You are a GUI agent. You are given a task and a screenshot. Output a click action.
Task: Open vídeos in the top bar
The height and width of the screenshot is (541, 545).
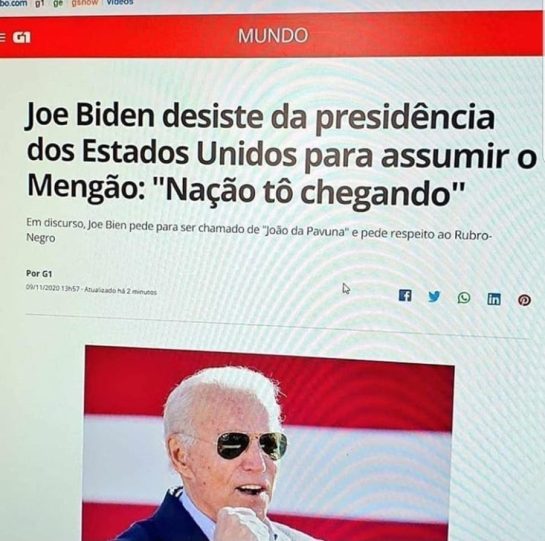click(x=120, y=2)
